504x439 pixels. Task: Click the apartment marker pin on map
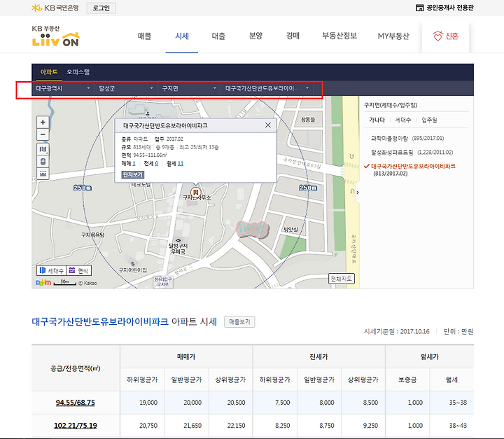(195, 193)
